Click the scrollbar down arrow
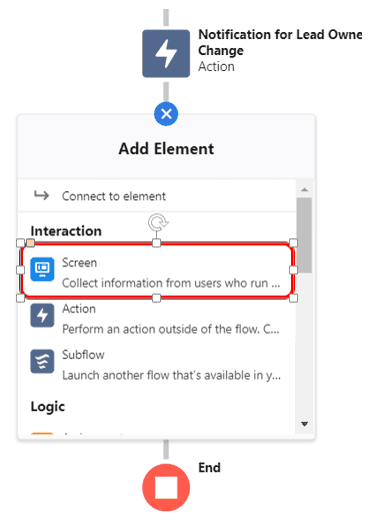The image size is (372, 524). point(304,424)
